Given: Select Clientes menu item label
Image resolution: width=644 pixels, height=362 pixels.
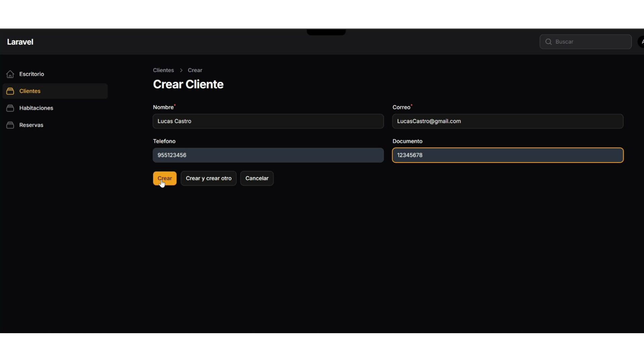Looking at the screenshot, I should pyautogui.click(x=30, y=91).
